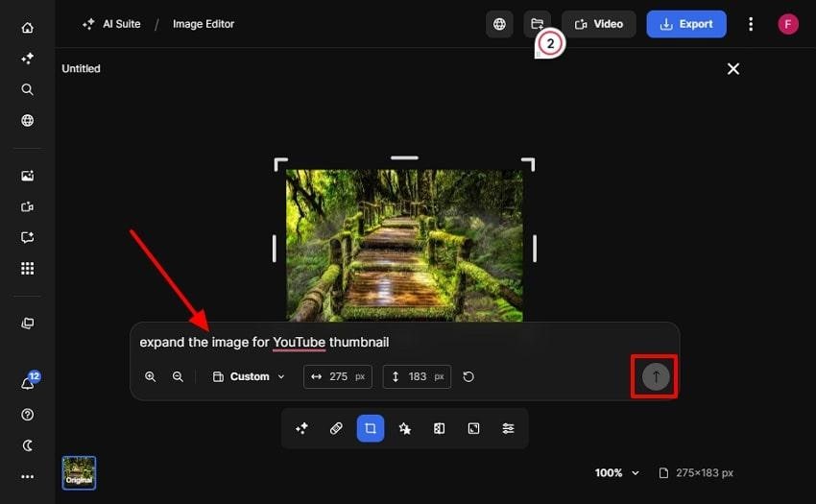Submit prompt with the up arrow button
The image size is (816, 504).
[655, 376]
